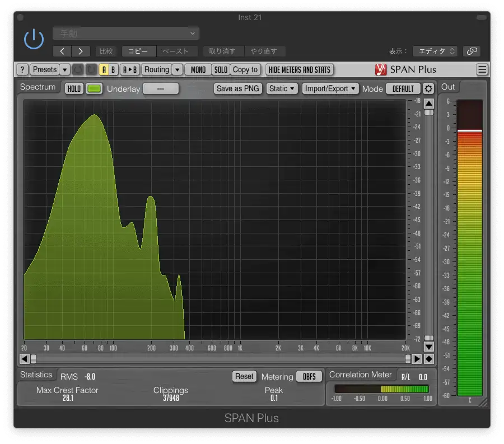Click the 取り消す undo button

coord(223,51)
